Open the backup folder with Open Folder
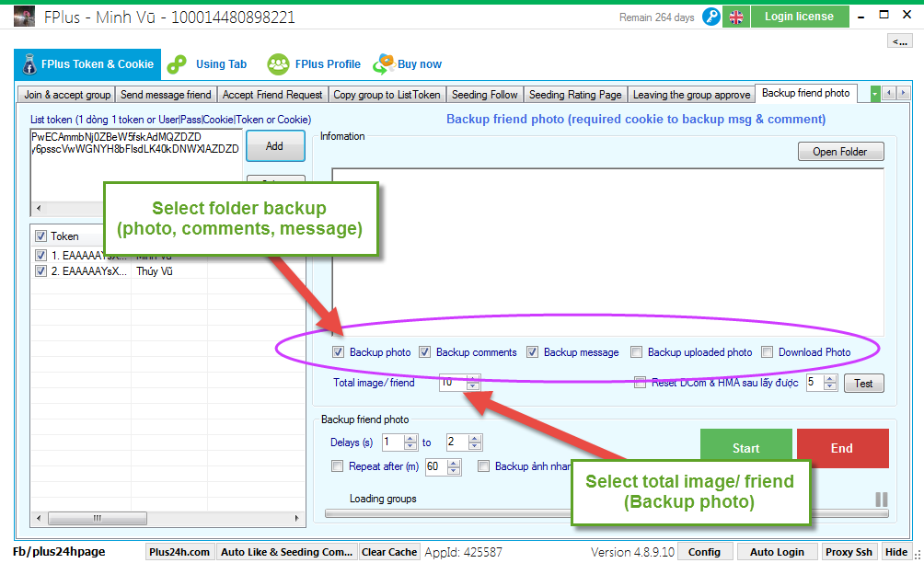The width and height of the screenshot is (924, 563). pyautogui.click(x=840, y=152)
